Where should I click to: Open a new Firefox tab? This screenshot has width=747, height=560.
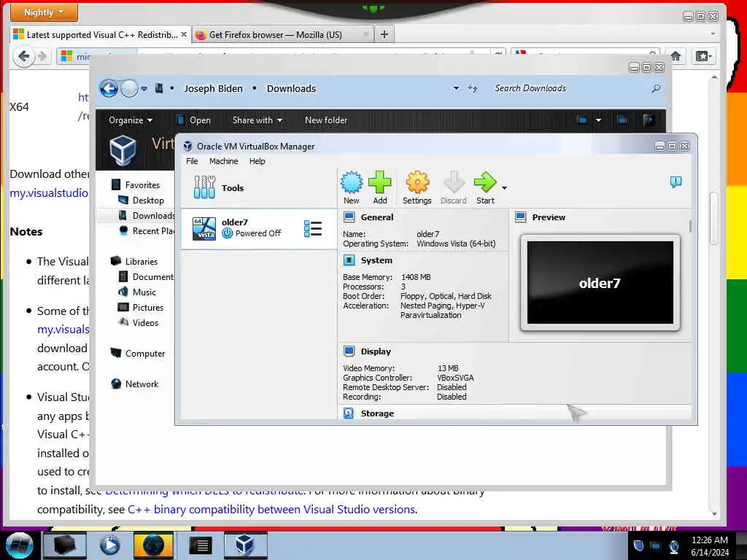(x=384, y=34)
